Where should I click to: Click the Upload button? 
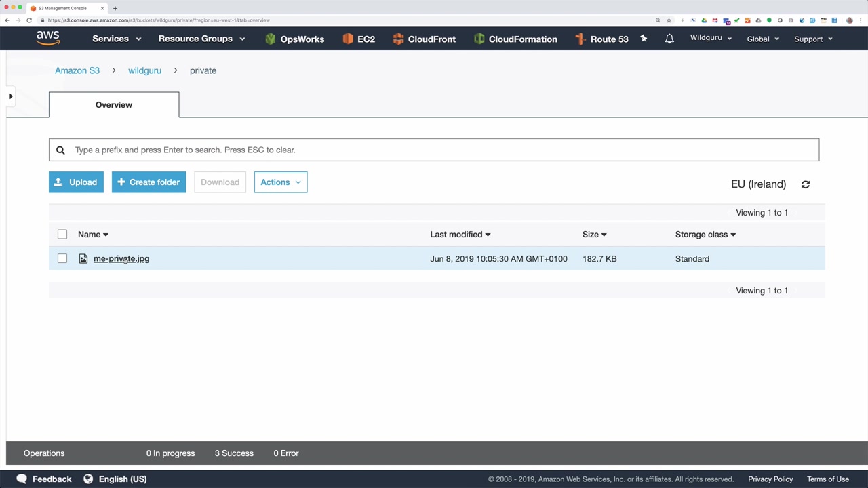click(x=76, y=182)
